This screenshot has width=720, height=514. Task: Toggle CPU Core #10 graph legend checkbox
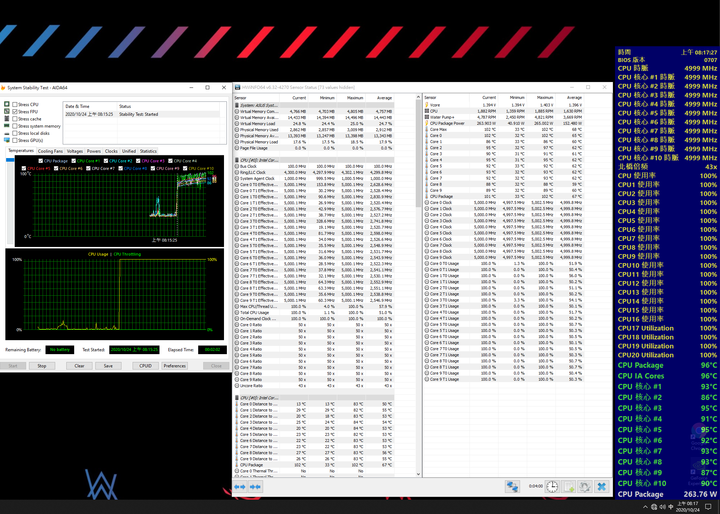click(x=185, y=169)
